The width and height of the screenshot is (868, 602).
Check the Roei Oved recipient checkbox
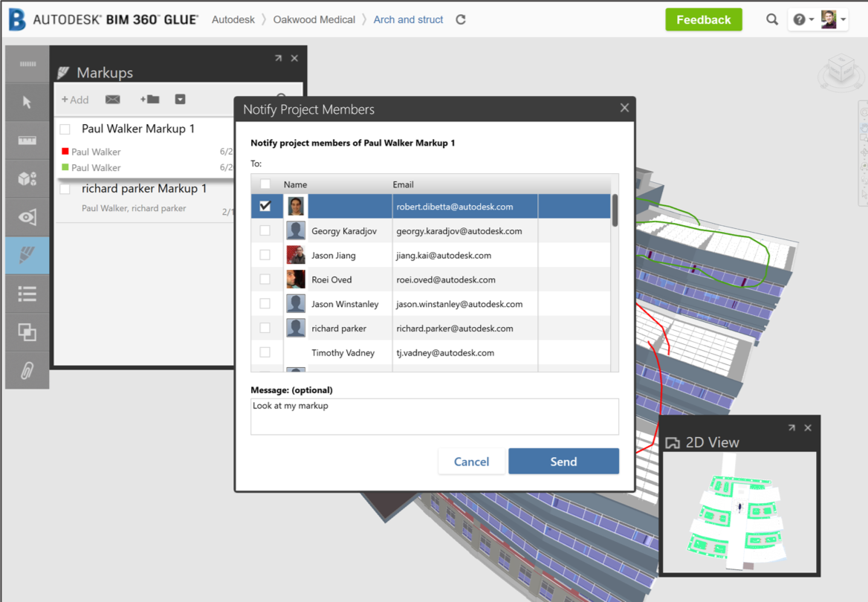(265, 279)
